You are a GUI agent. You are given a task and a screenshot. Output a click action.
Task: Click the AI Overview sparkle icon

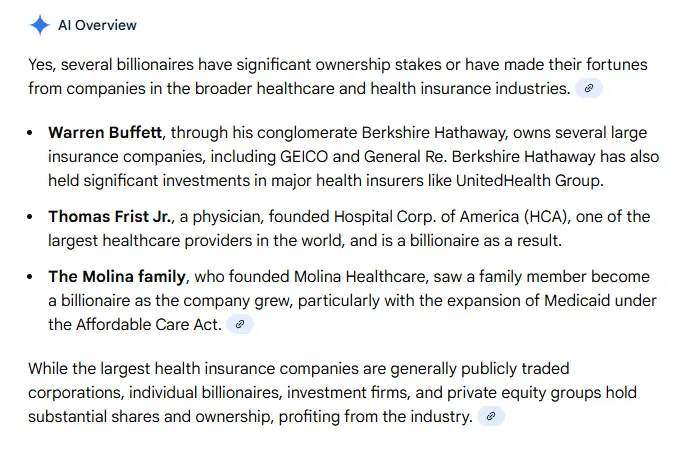click(x=39, y=25)
